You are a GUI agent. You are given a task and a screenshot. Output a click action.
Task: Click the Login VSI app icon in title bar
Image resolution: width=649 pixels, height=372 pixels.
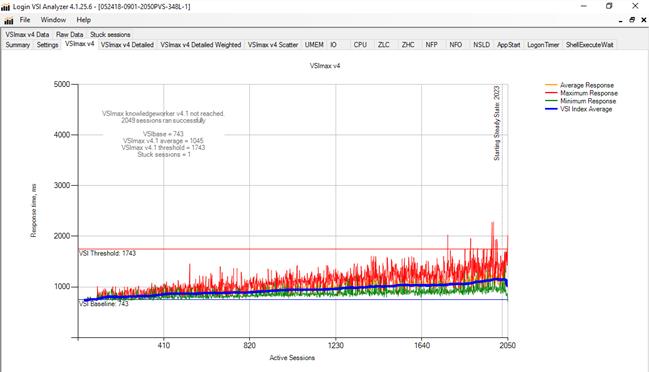[x=5, y=7]
